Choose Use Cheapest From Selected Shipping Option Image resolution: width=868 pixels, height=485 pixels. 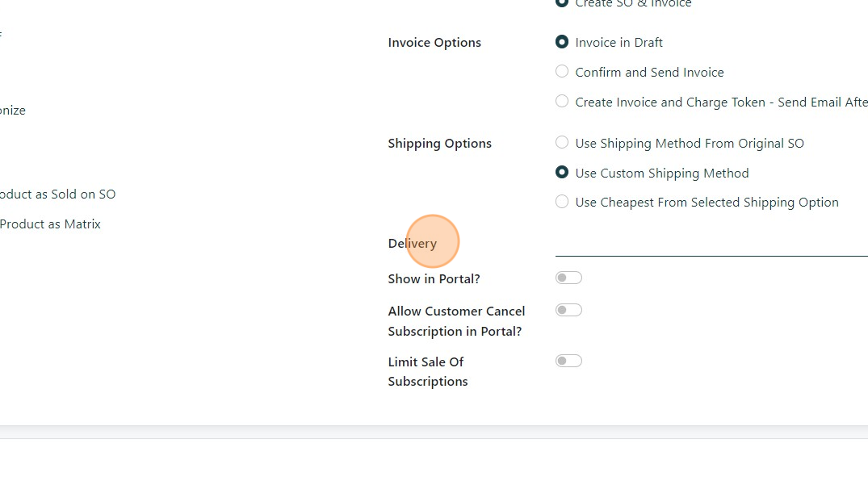pos(562,202)
